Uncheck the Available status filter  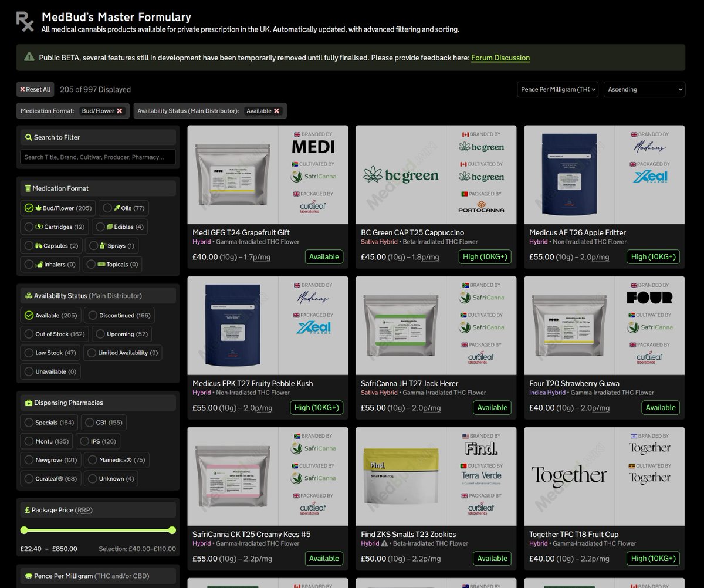click(x=51, y=315)
